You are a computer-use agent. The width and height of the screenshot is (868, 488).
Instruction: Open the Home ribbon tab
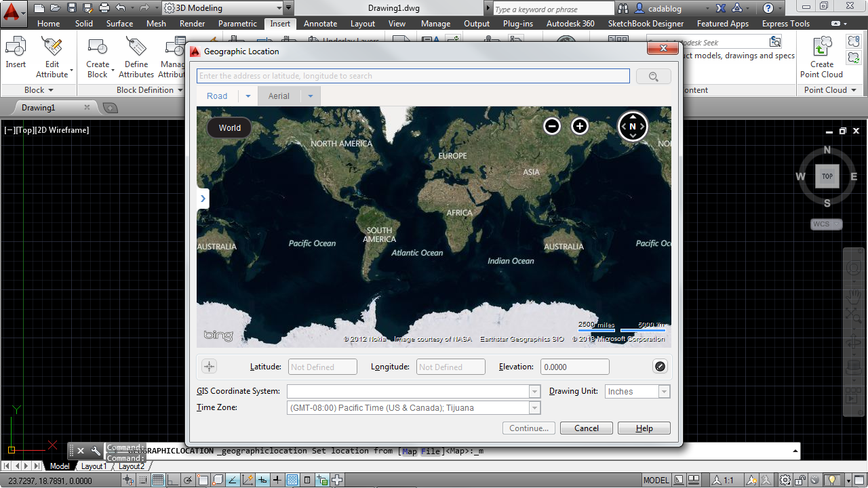click(x=49, y=24)
